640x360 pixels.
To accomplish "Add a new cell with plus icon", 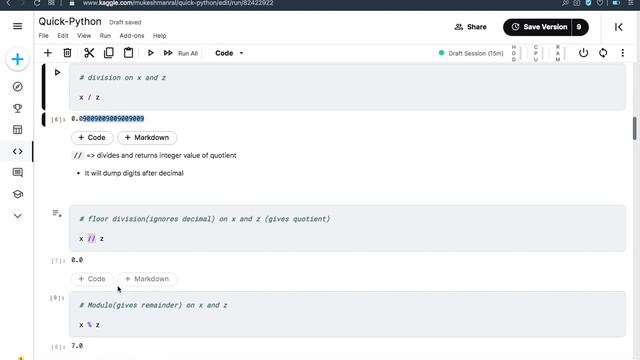I will click(48, 53).
